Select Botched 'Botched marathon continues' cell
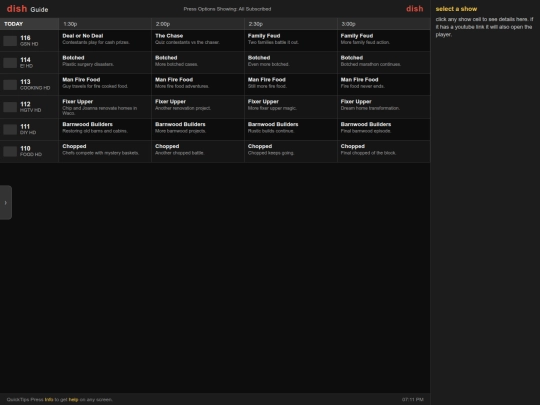Viewport: 540px width, 405px height. pyautogui.click(x=384, y=63)
